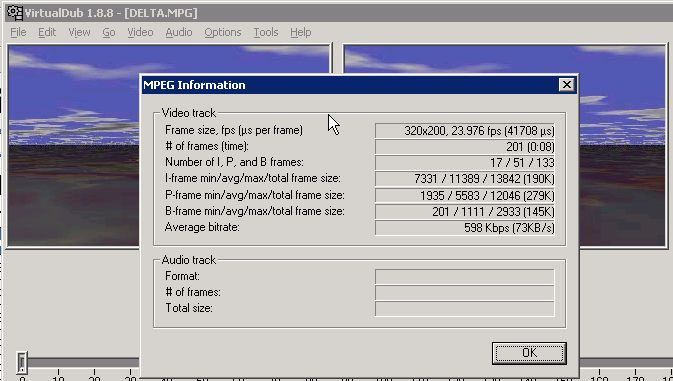Confirm the MPEG Information dialog with OK
Image resolution: width=673 pixels, height=381 pixels.
[x=529, y=353]
